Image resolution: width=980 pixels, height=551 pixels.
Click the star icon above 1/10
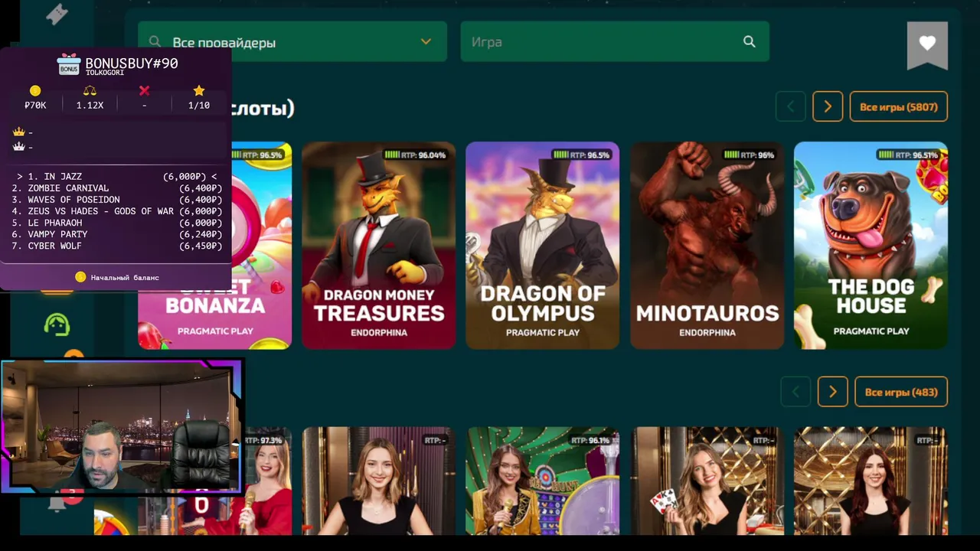(199, 91)
